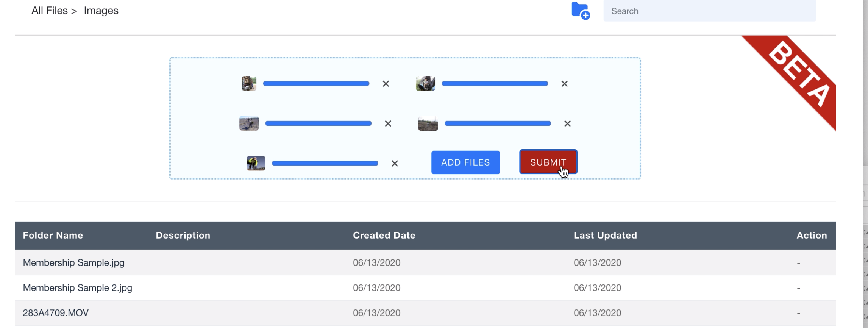Click the progress bar beside the brown field thumbnail
Image resolution: width=868 pixels, height=328 pixels.
(x=498, y=123)
